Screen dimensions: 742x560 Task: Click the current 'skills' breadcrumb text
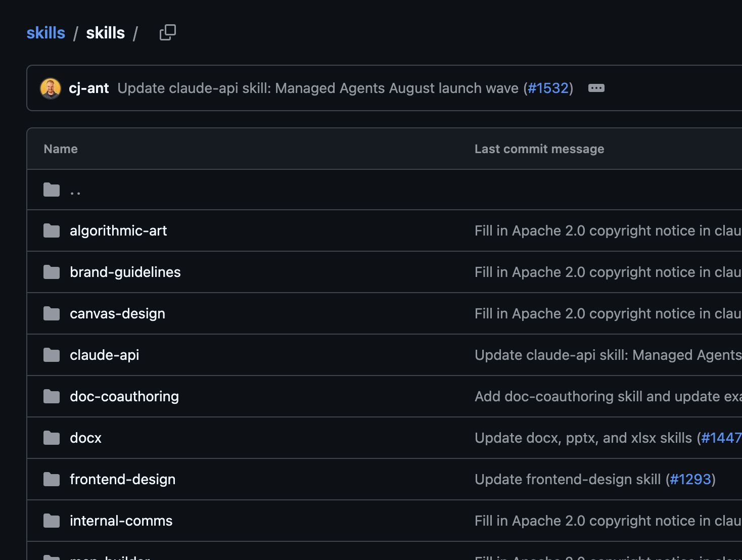(106, 33)
